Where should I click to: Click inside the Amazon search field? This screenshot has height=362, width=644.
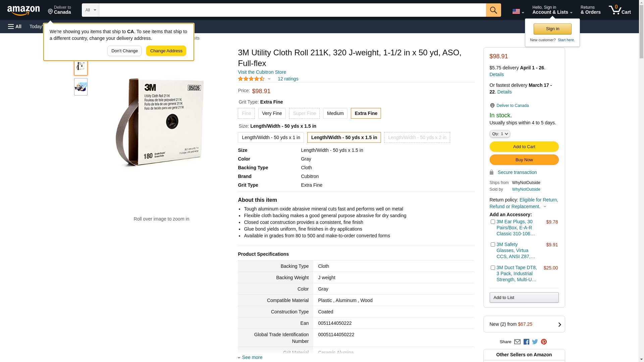pos(292,10)
